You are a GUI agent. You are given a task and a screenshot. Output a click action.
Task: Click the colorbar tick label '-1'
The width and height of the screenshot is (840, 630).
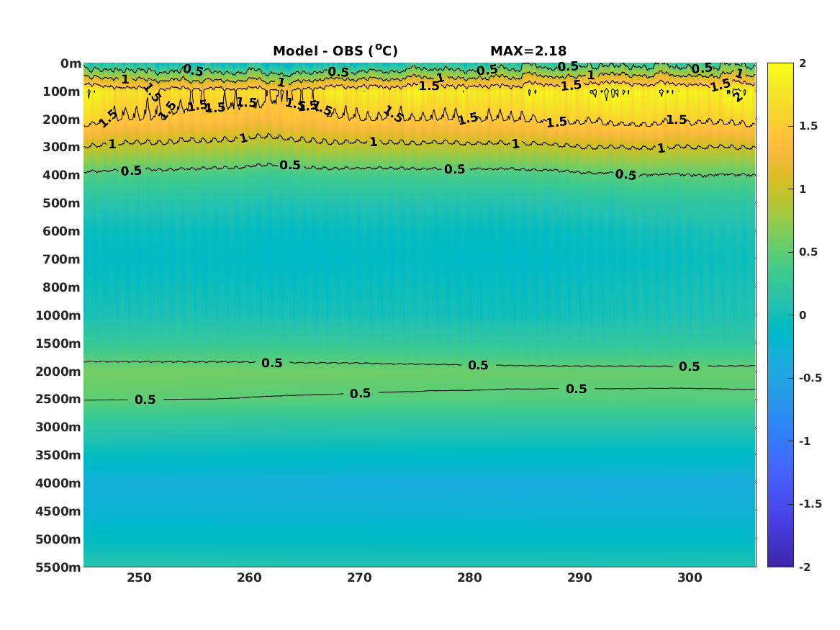click(805, 441)
